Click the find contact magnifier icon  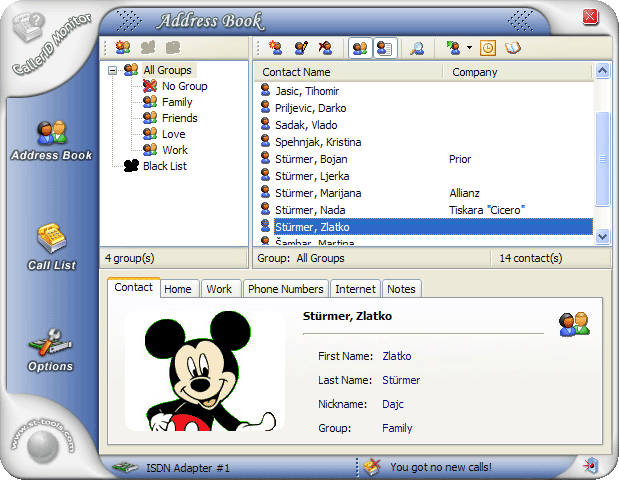[417, 48]
